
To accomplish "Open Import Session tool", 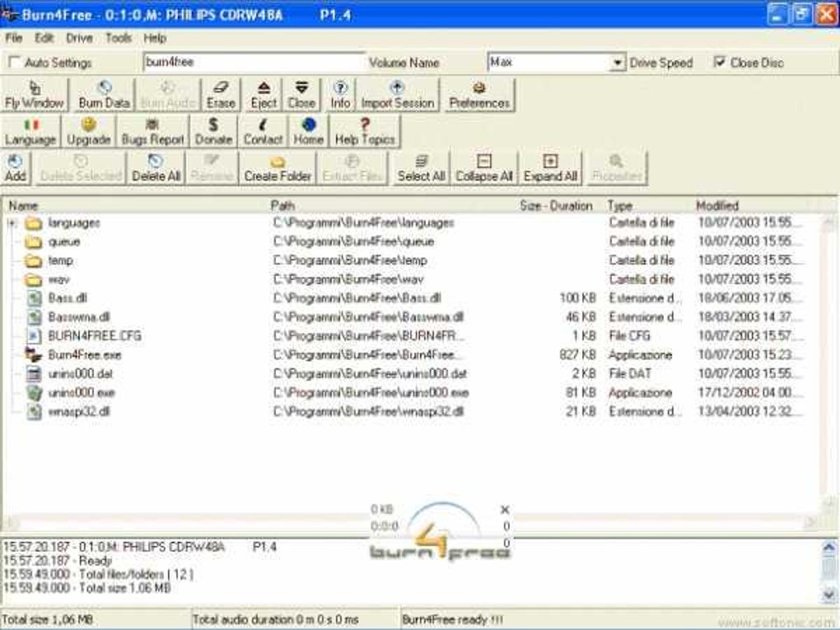I will point(398,95).
